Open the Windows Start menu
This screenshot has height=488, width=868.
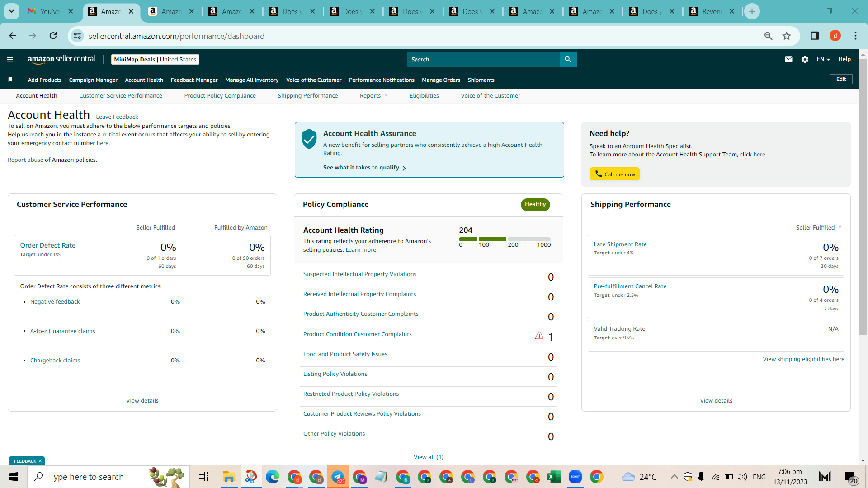[14, 477]
